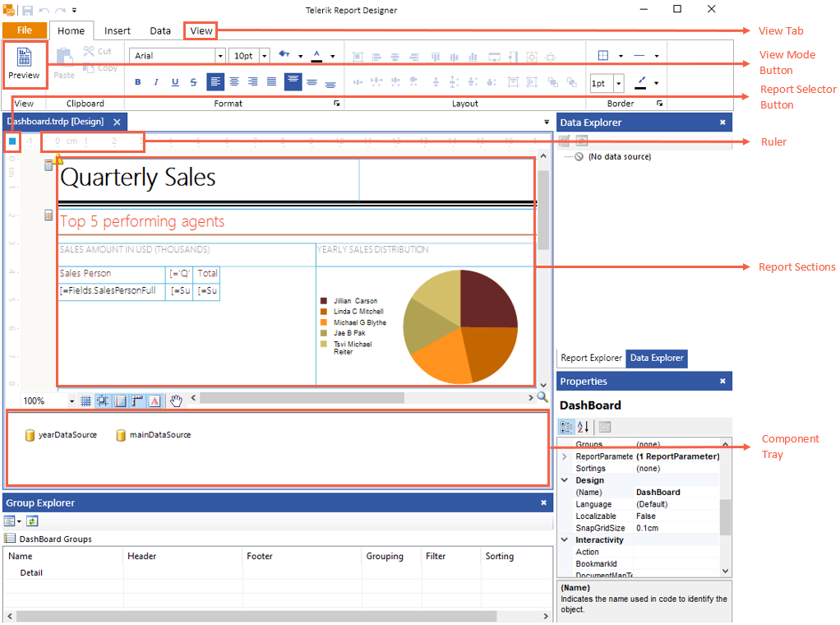The width and height of the screenshot is (840, 625).
Task: Select the yearDataSource component
Action: [x=61, y=435]
